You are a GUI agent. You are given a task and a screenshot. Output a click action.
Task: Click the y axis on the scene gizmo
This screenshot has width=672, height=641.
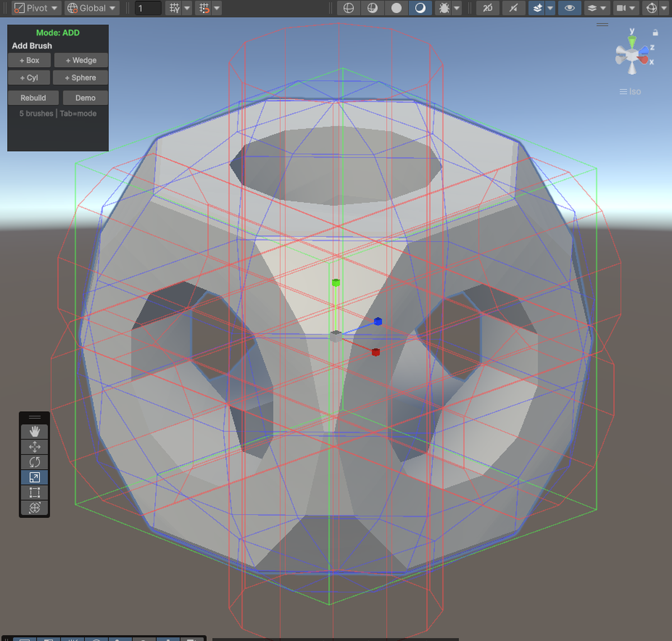(x=631, y=38)
